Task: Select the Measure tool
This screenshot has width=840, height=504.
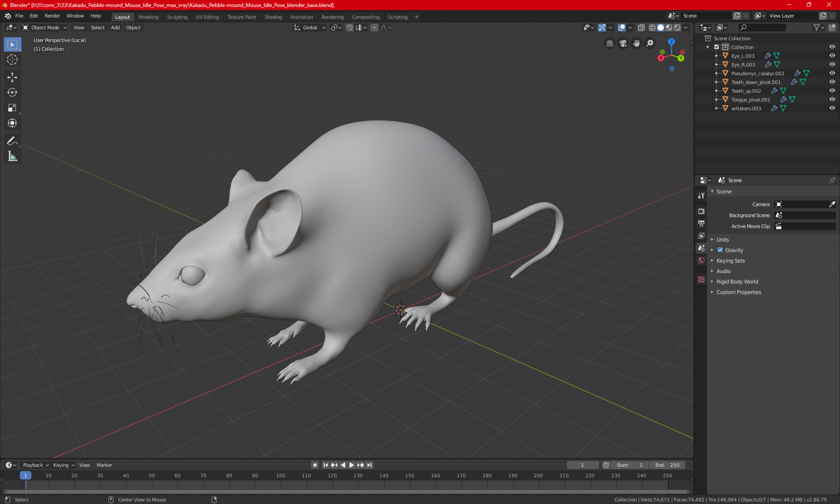Action: pos(12,156)
